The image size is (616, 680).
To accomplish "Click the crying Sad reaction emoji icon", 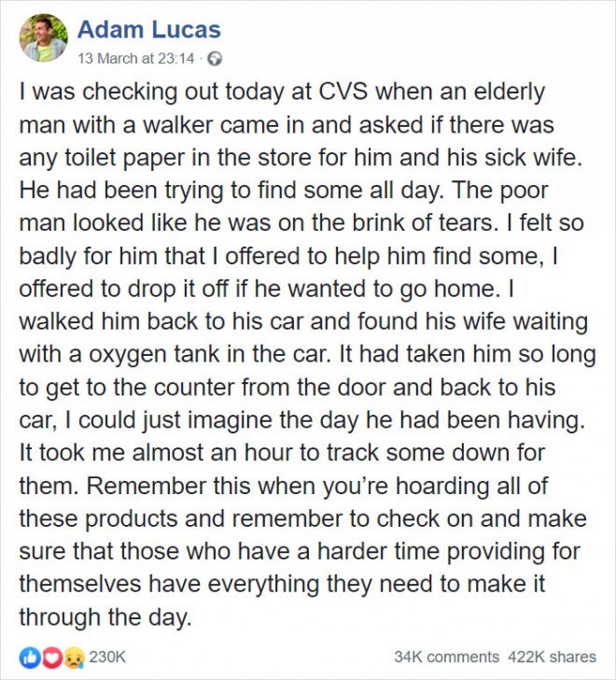I will point(74,658).
